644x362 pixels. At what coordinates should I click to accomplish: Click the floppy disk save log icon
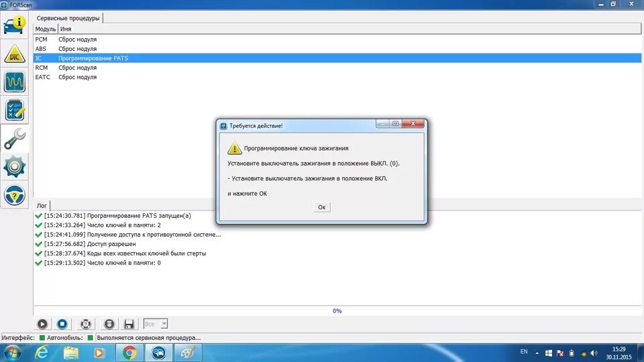[129, 324]
